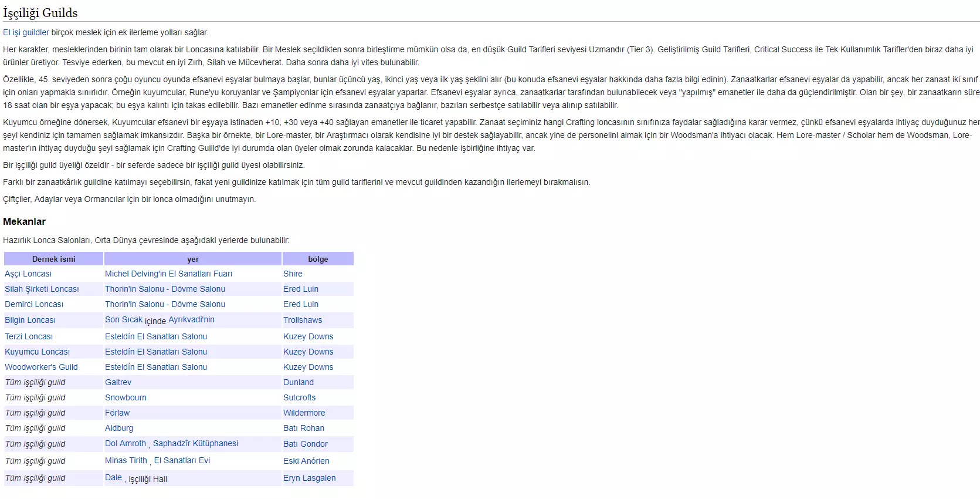Image resolution: width=980 pixels, height=499 pixels.
Task: Go to the Batı Rohan region link
Action: [x=304, y=428]
